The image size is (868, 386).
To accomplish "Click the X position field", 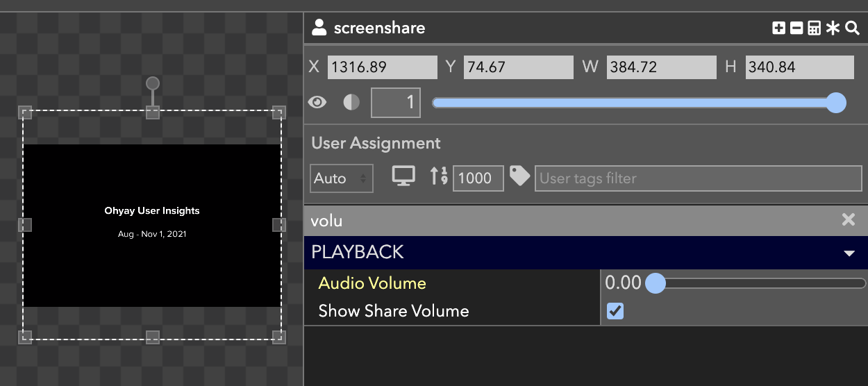I will pos(382,67).
